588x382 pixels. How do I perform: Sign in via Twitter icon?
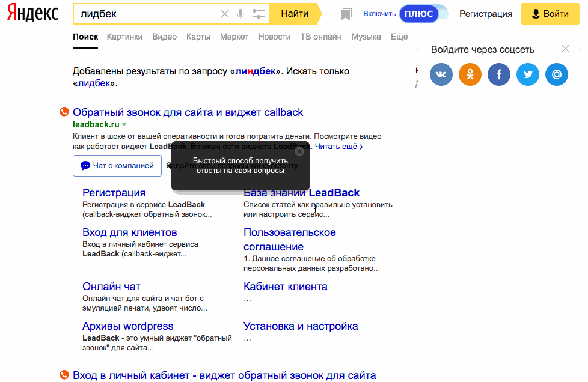tap(528, 74)
